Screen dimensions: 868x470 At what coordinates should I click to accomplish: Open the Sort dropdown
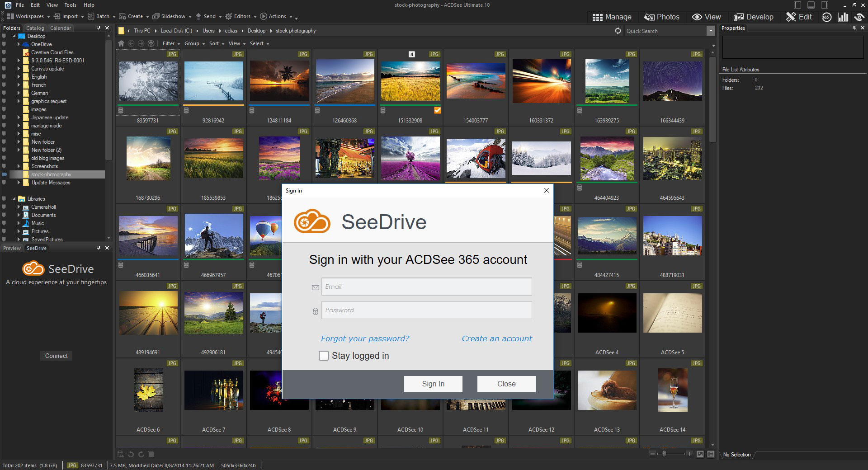pyautogui.click(x=217, y=43)
